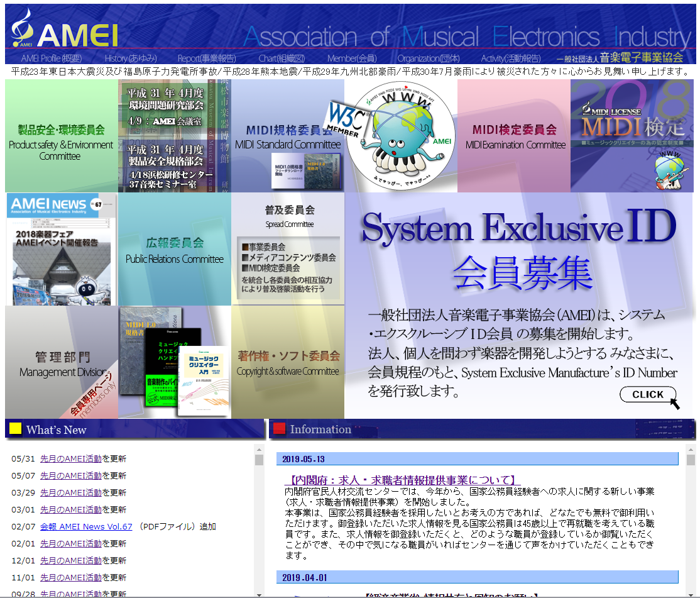The height and width of the screenshot is (598, 700).
Task: Click What's New scrollbar up arrow
Action: tap(259, 449)
